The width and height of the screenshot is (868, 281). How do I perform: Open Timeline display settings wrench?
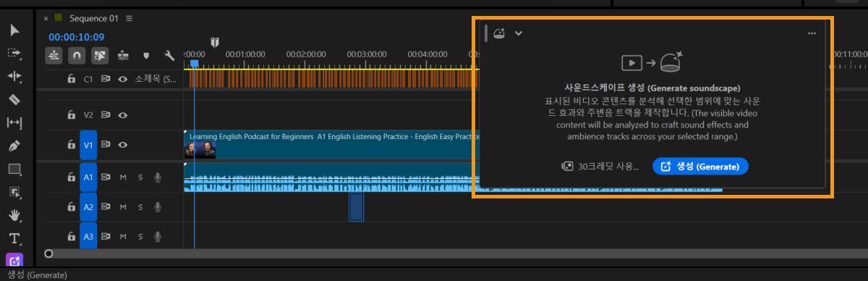point(169,55)
